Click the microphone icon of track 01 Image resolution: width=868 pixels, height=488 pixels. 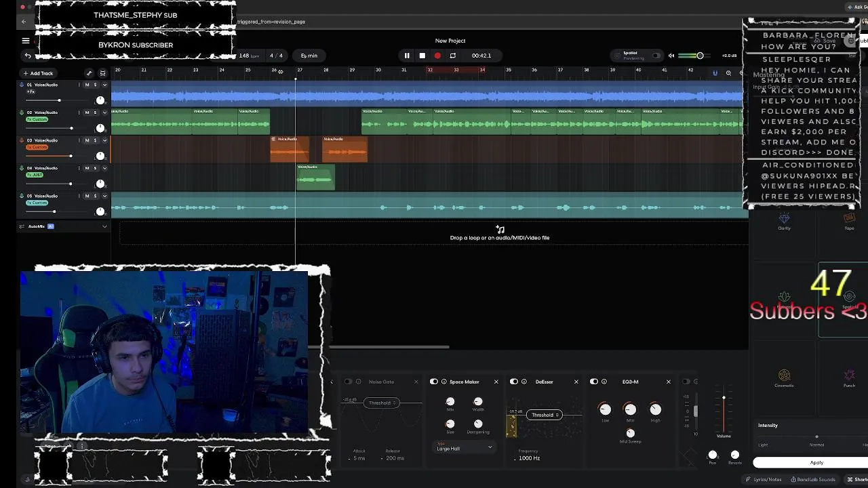click(x=22, y=85)
